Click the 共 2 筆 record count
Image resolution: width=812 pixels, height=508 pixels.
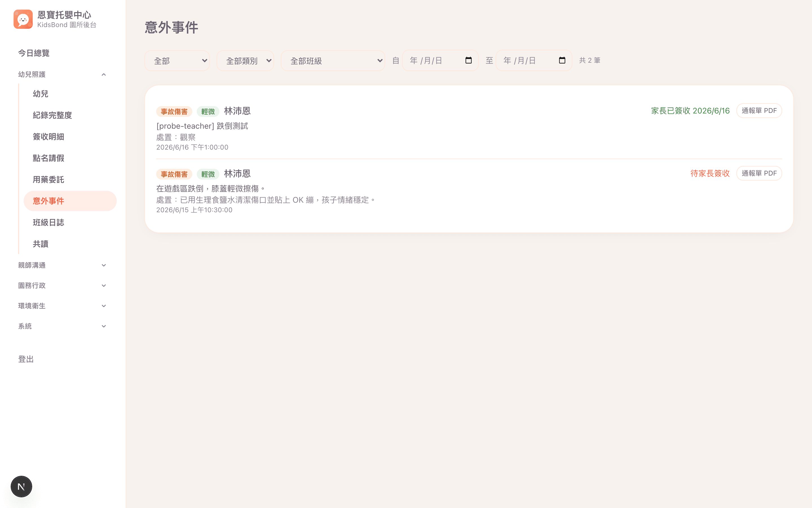click(x=590, y=60)
